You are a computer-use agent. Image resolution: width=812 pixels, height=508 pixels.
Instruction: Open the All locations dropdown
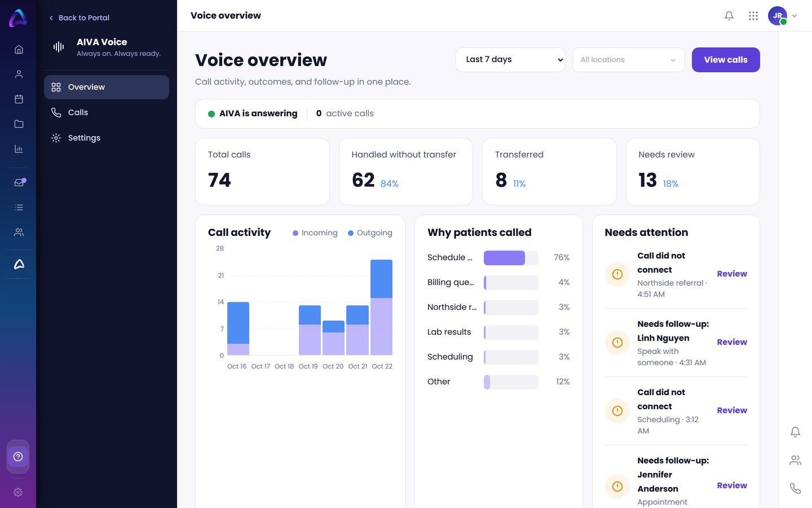coord(628,60)
